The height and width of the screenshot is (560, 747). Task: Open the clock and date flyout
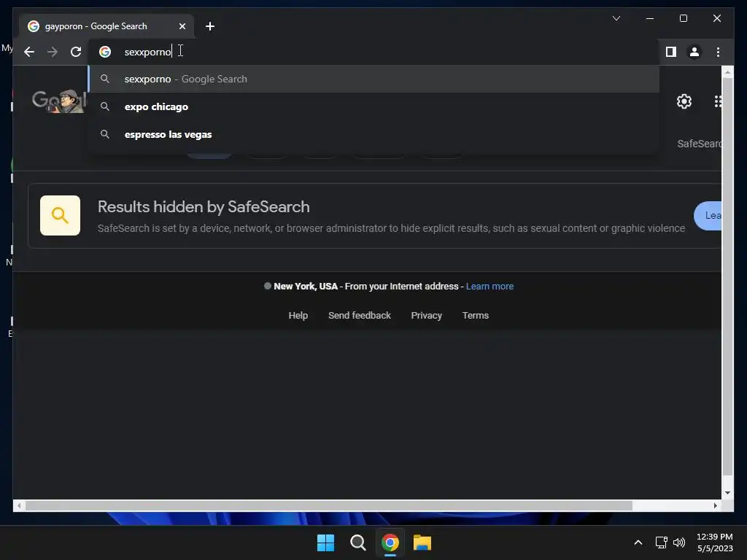point(715,542)
